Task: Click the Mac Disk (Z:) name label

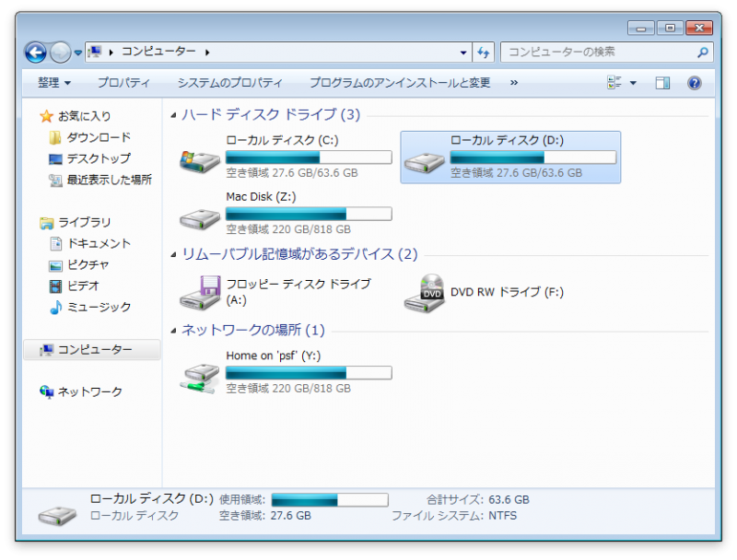Action: (261, 196)
